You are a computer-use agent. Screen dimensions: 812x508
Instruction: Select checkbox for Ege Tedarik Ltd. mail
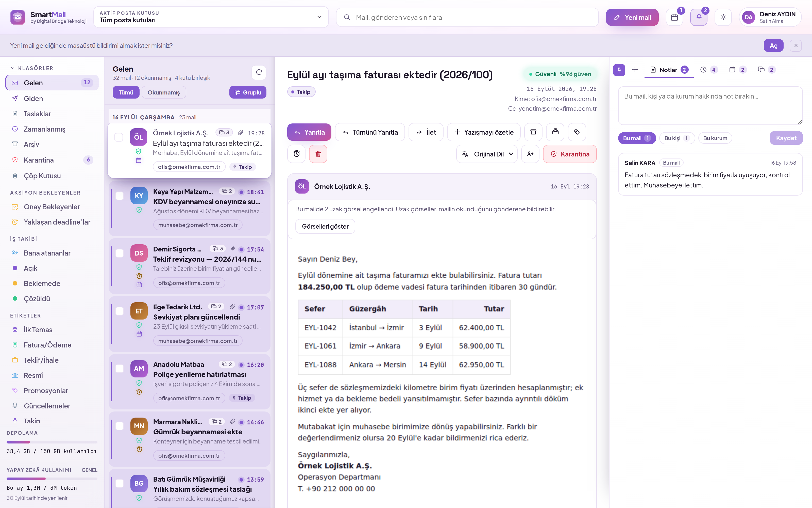click(x=120, y=311)
